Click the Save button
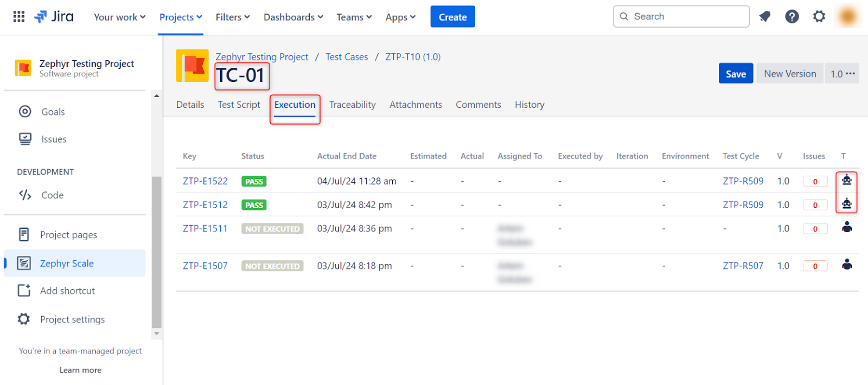The image size is (868, 385). click(x=736, y=74)
